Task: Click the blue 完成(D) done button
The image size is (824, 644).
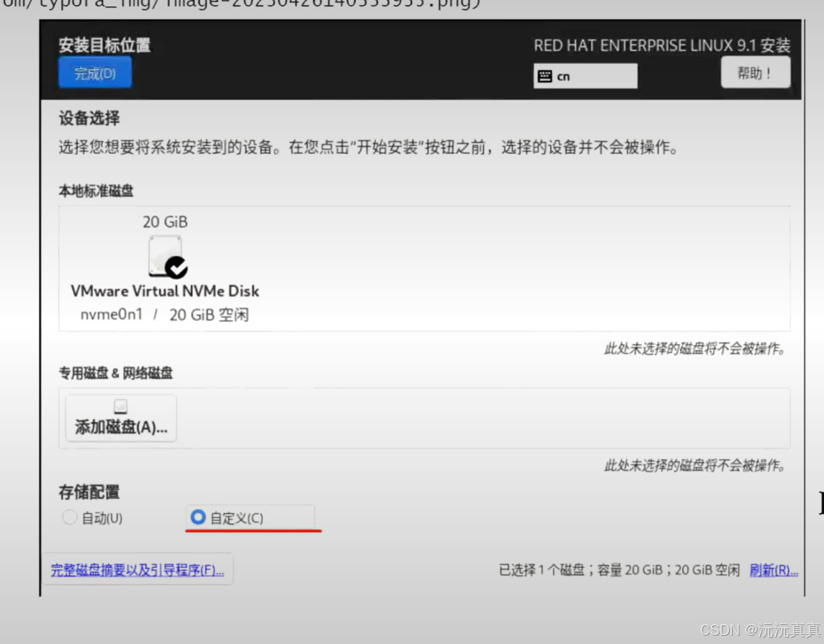Action: click(x=95, y=72)
